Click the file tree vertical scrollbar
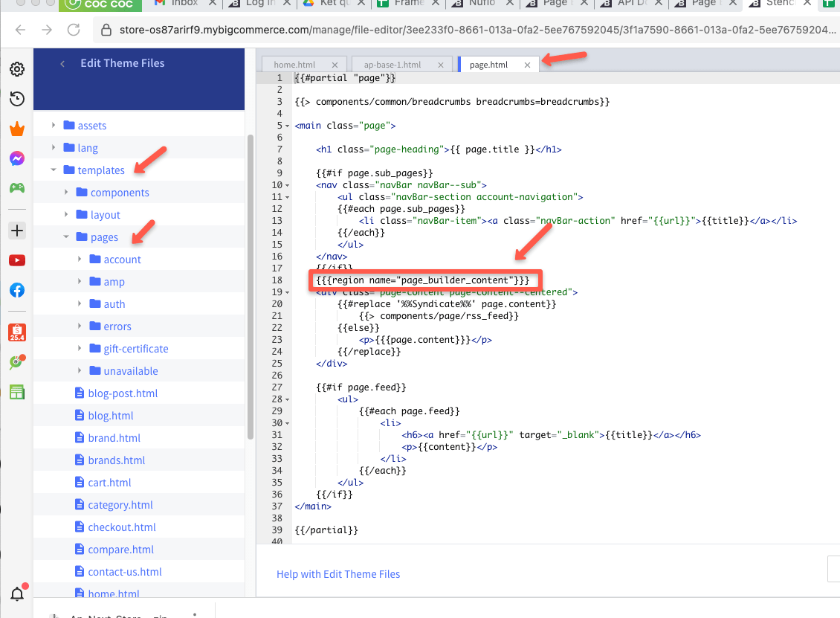840x618 pixels. [251, 287]
